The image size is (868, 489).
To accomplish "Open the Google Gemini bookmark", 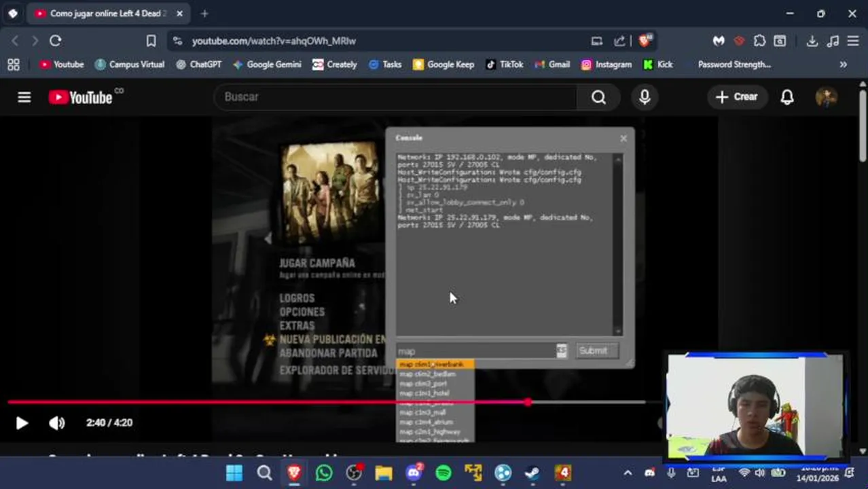I will coord(266,65).
